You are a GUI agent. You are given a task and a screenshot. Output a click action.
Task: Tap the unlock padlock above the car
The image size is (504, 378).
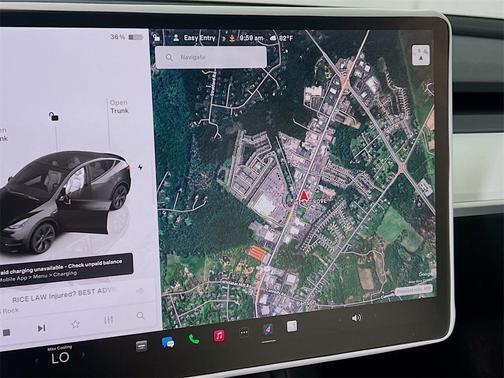[x=54, y=116]
